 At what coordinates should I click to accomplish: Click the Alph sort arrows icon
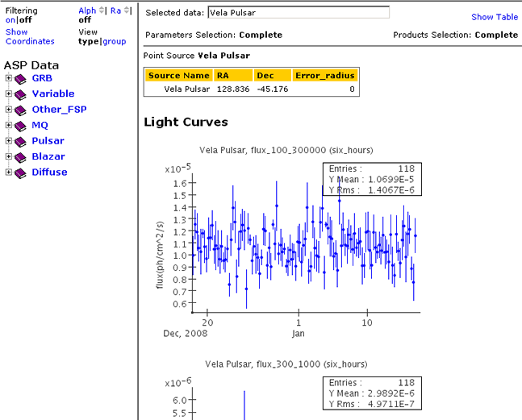coord(102,10)
